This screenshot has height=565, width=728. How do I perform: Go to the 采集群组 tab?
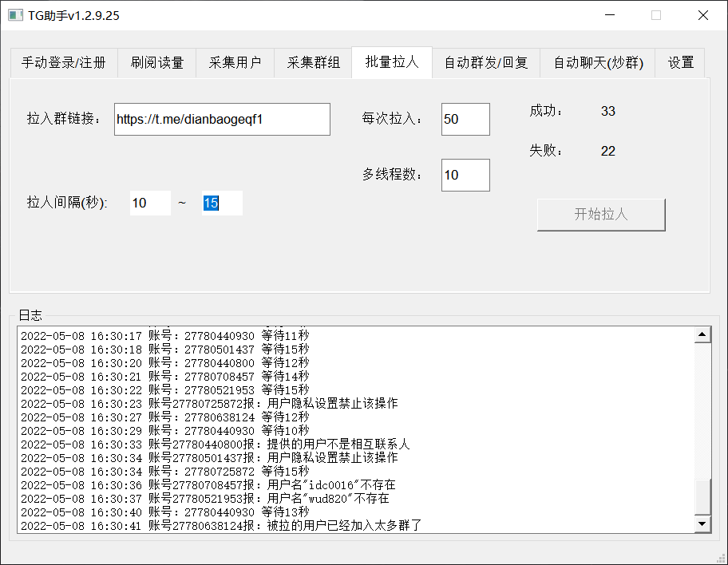point(313,63)
